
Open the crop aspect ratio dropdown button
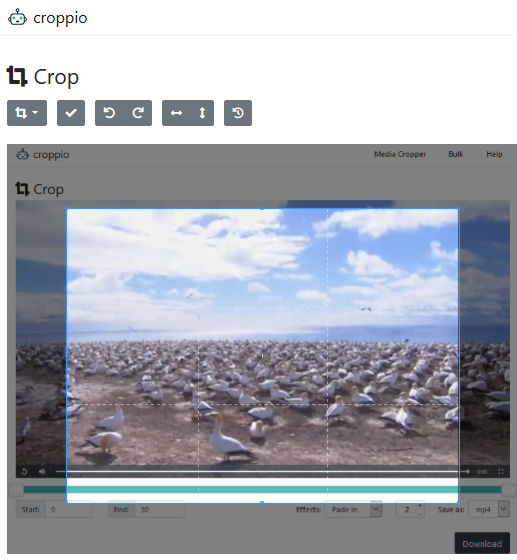point(27,113)
